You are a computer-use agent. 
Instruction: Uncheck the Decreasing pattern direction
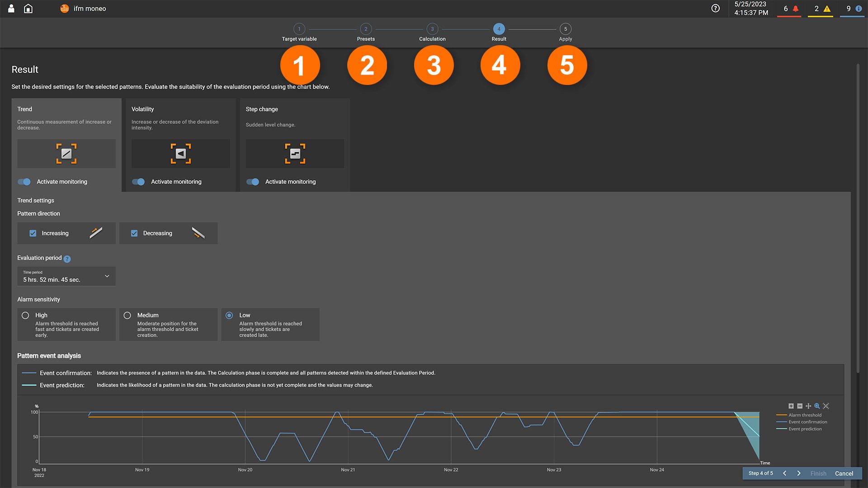pyautogui.click(x=134, y=233)
